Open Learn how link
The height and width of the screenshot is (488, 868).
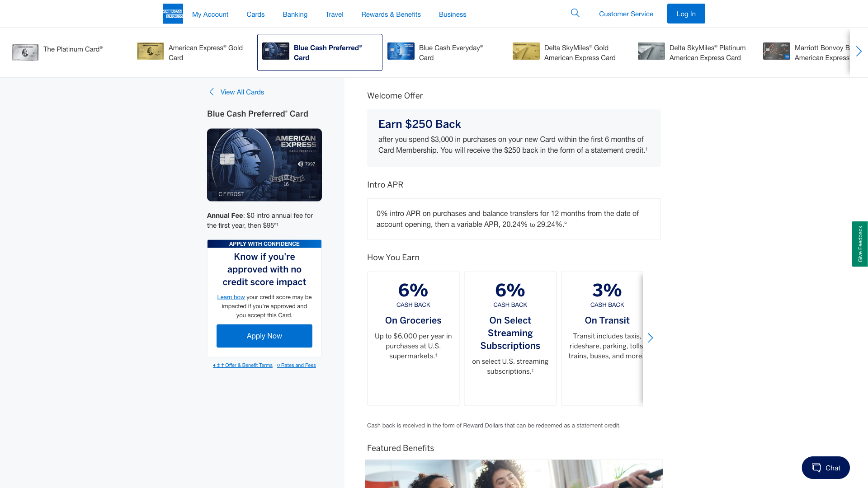[231, 297]
